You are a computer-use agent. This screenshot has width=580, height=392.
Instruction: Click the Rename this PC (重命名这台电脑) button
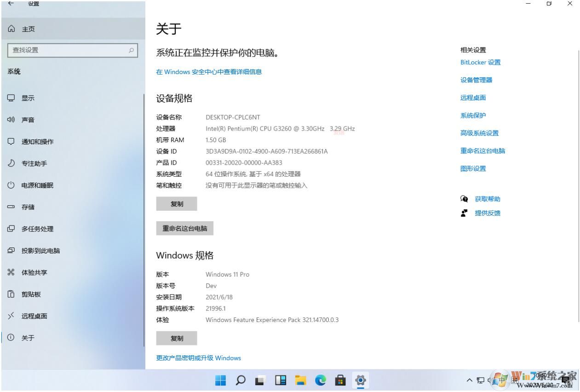[184, 228]
